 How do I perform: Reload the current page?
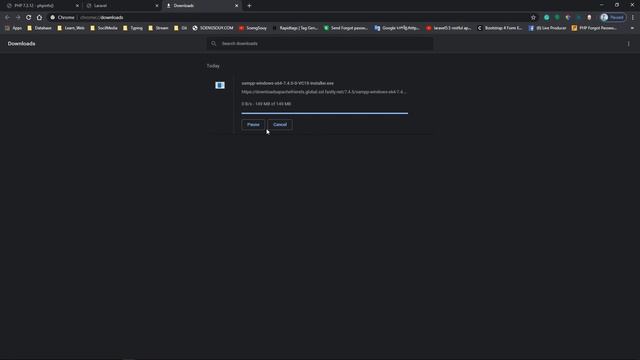(x=29, y=18)
